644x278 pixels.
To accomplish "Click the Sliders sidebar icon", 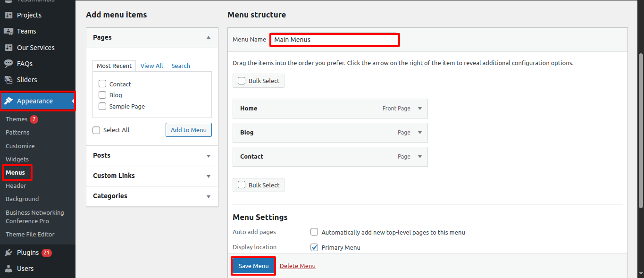I will [8, 80].
